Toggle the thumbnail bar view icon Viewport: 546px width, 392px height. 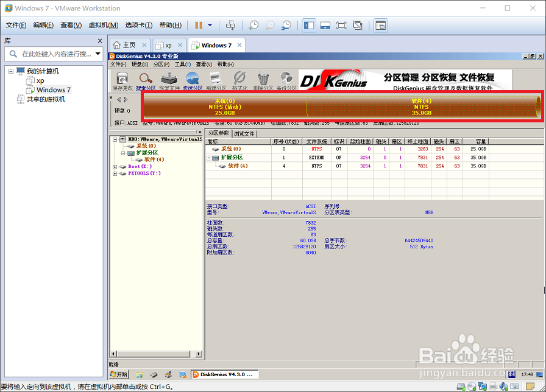(x=325, y=26)
